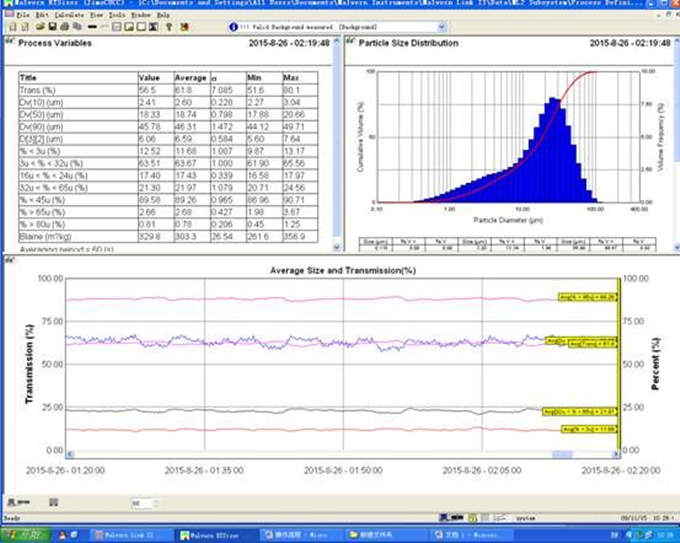
Task: Click the leftmost icon below the trend chart
Action: point(11,502)
